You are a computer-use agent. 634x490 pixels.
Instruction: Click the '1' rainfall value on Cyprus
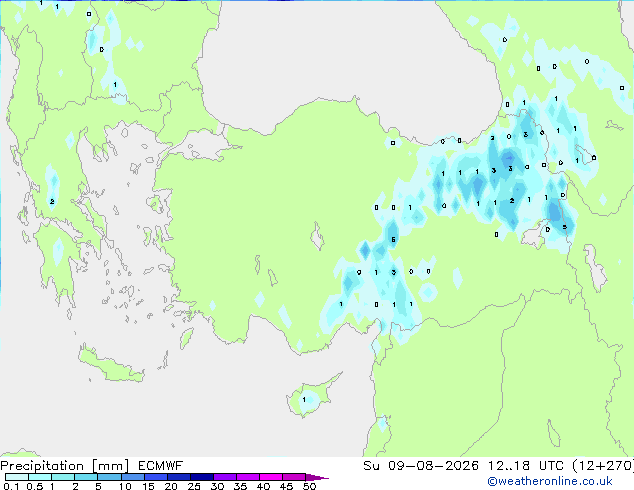(x=304, y=399)
